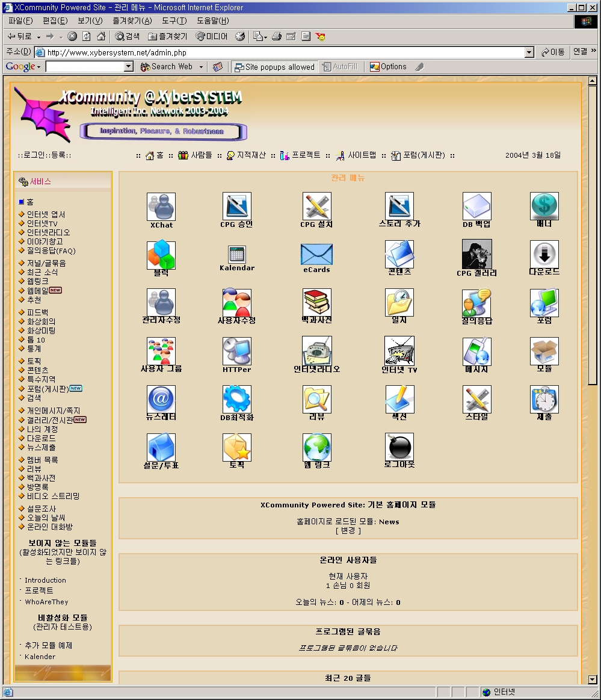Image resolution: width=601 pixels, height=700 pixels.
Task: Open the Google toolbar search box dropdown
Action: 129,67
